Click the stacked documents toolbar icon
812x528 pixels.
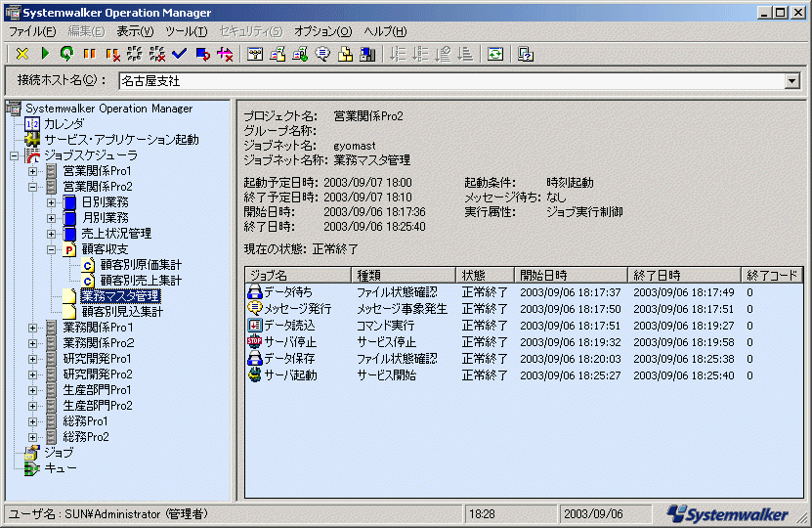[x=278, y=54]
